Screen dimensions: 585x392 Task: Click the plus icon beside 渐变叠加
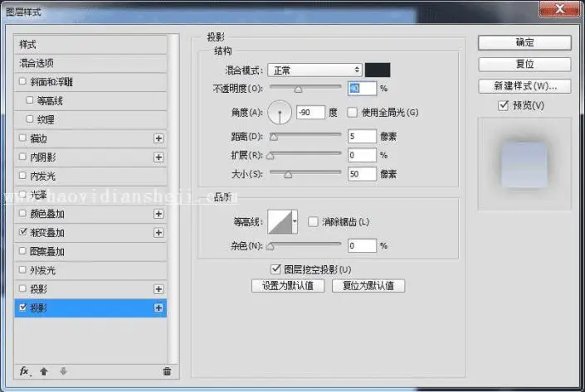pyautogui.click(x=158, y=233)
